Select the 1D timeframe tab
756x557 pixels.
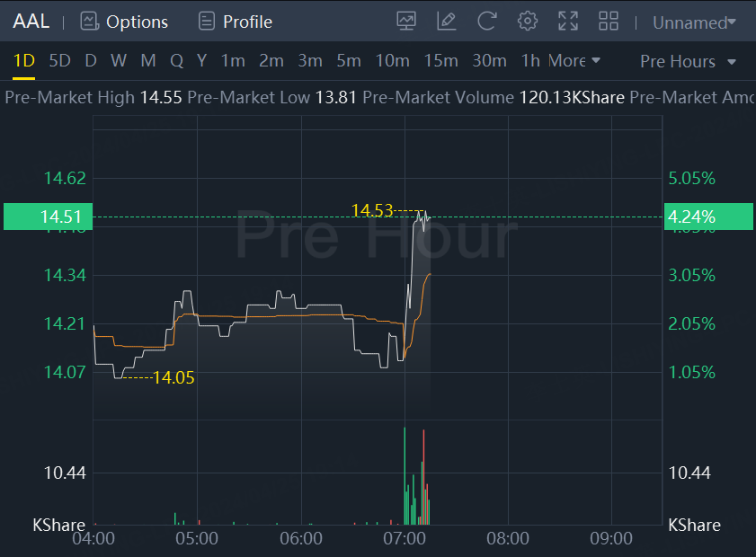tap(24, 61)
